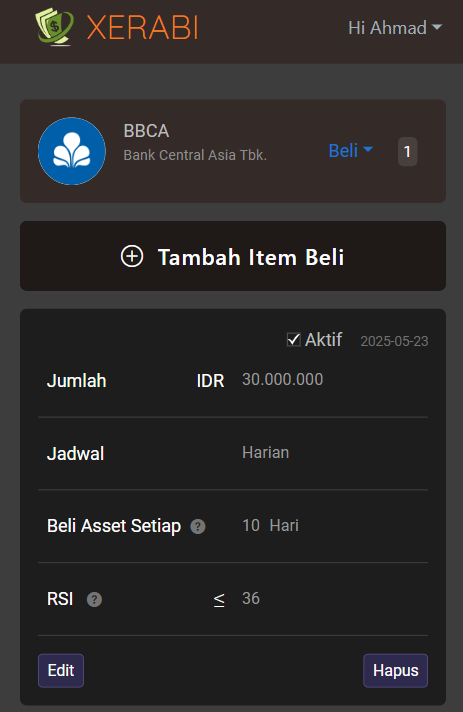Click the item count badge showing 1
The height and width of the screenshot is (712, 463).
[408, 151]
